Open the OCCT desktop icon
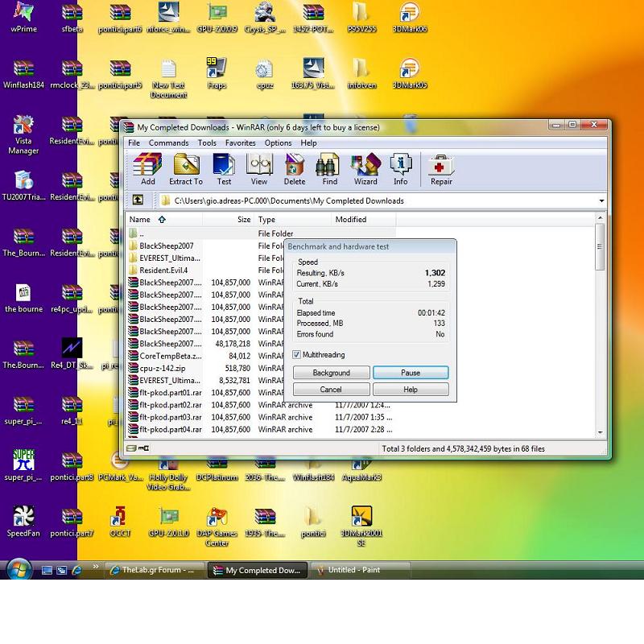The height and width of the screenshot is (644, 644). 120,522
